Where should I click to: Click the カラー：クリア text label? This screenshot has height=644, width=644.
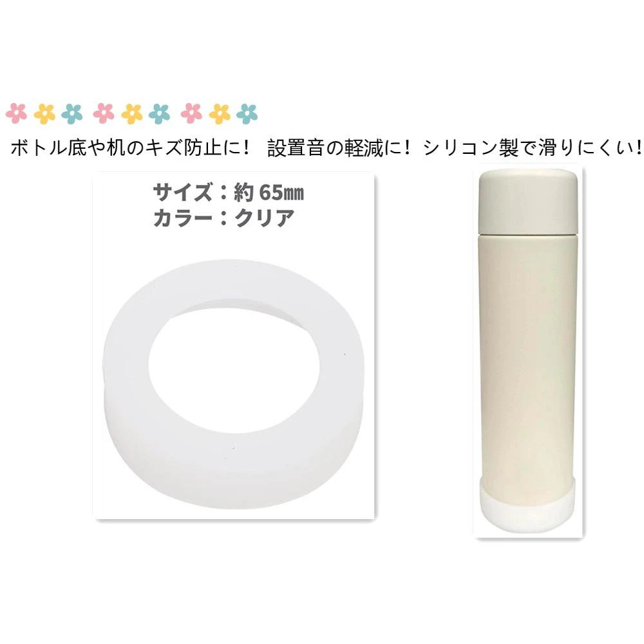(x=224, y=218)
